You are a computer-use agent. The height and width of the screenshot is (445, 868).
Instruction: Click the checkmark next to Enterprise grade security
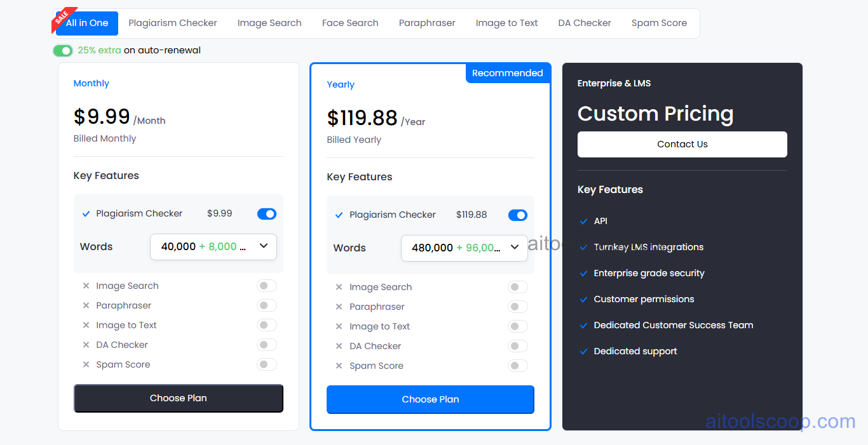coord(584,274)
